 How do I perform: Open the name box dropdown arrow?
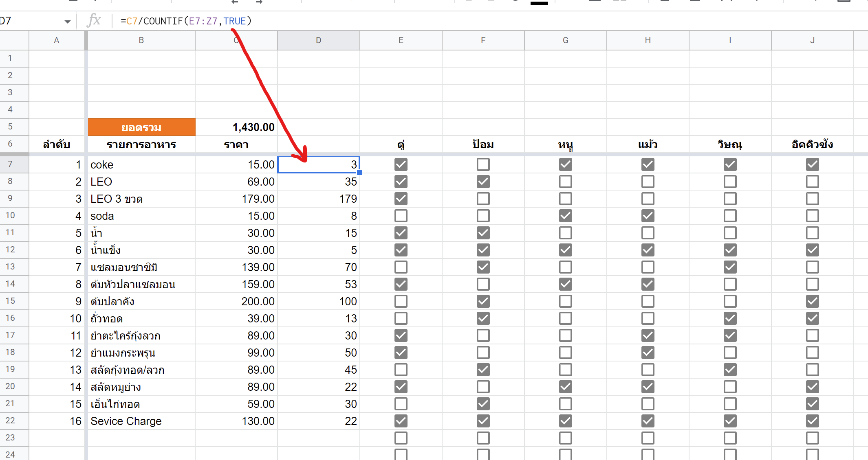click(x=67, y=21)
